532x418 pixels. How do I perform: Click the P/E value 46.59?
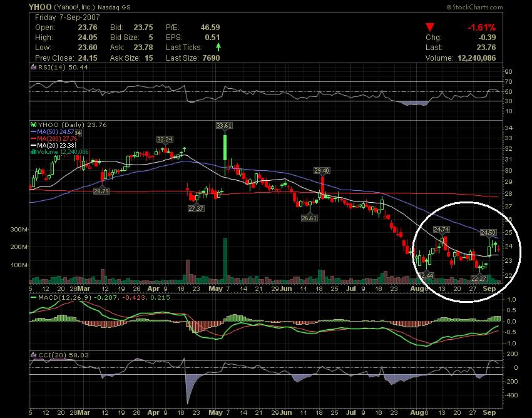point(210,28)
